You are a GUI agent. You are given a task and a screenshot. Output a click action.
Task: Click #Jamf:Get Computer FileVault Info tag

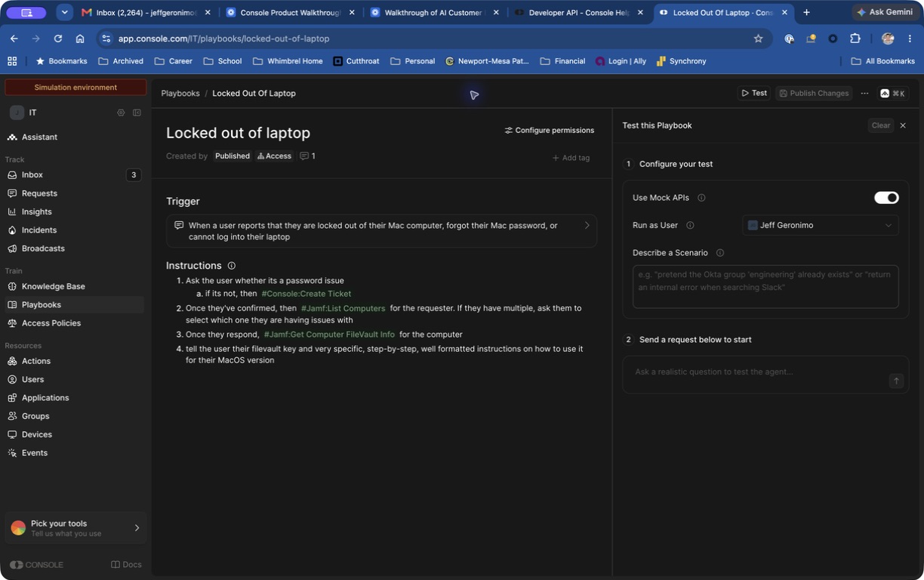click(329, 335)
